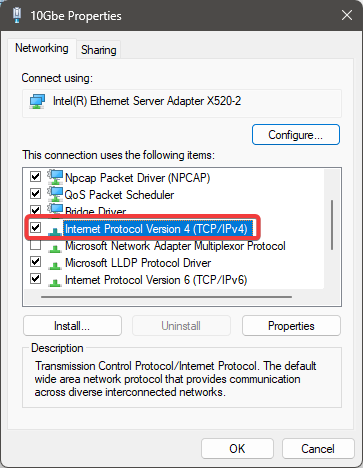Click the IPv4 protocol green icon
Screen dimensions: 363x468
(55, 231)
